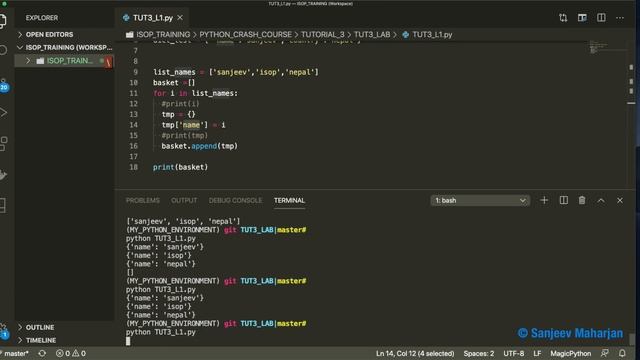Open Manage gear with notification badge
Viewport: 640px width, 360px height.
click(4, 331)
